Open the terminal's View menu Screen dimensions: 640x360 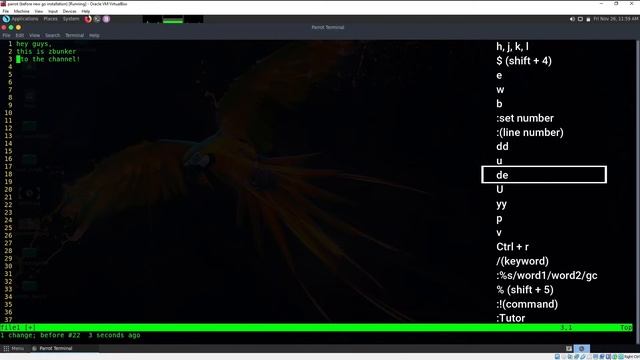coord(35,36)
